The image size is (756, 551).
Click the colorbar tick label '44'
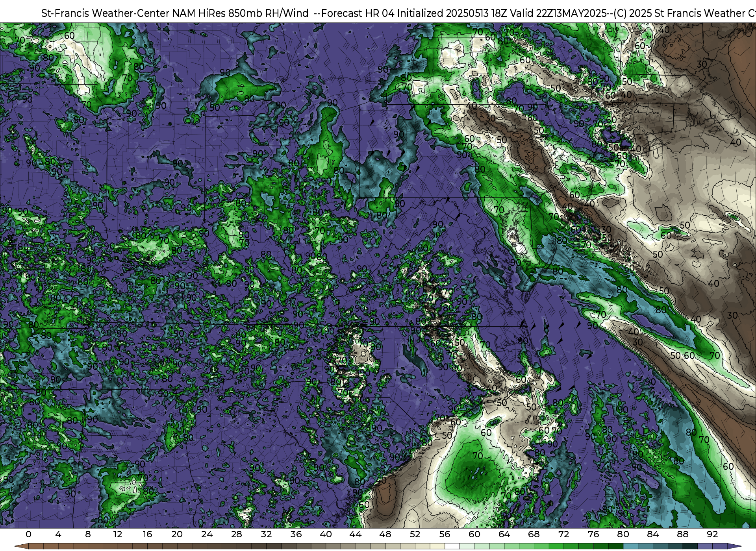[356, 534]
